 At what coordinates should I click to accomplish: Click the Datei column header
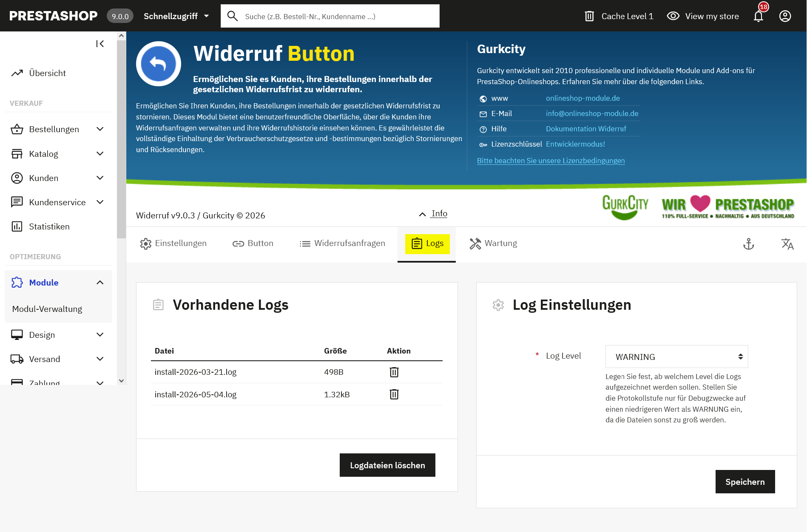point(164,351)
